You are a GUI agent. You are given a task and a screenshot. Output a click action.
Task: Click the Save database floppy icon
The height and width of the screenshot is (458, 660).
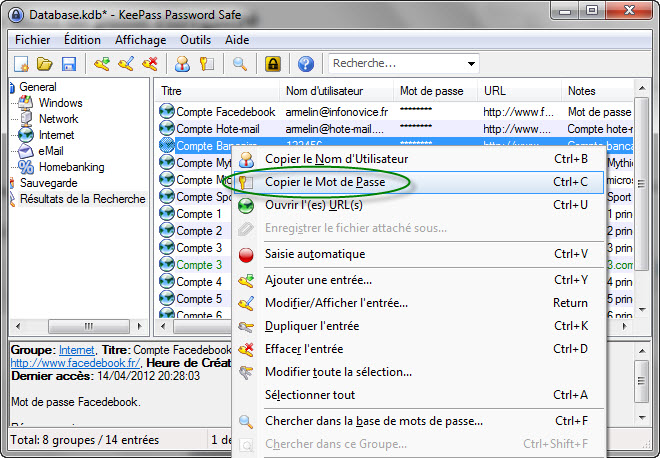tap(69, 64)
